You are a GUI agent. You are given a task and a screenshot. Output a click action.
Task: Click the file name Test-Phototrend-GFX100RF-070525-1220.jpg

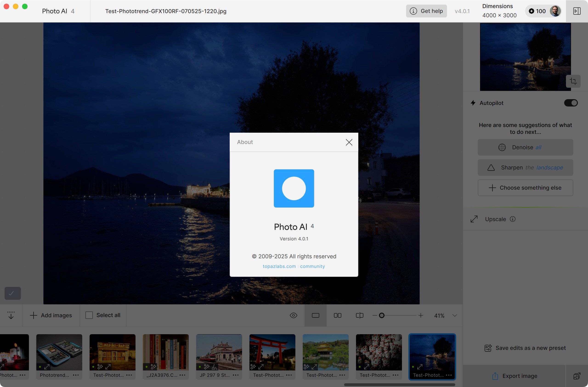[x=166, y=11]
